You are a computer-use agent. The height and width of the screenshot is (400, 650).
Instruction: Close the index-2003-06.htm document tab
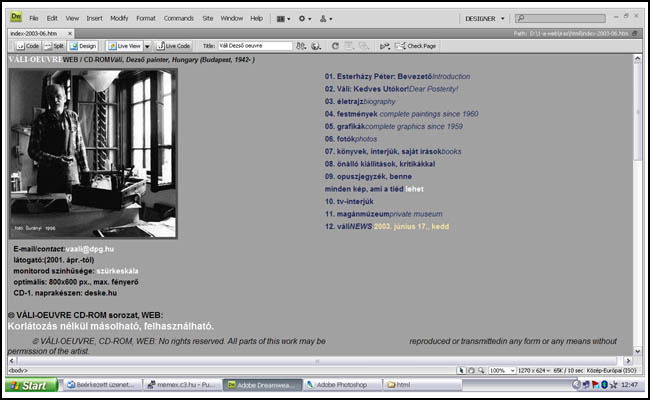coord(70,34)
